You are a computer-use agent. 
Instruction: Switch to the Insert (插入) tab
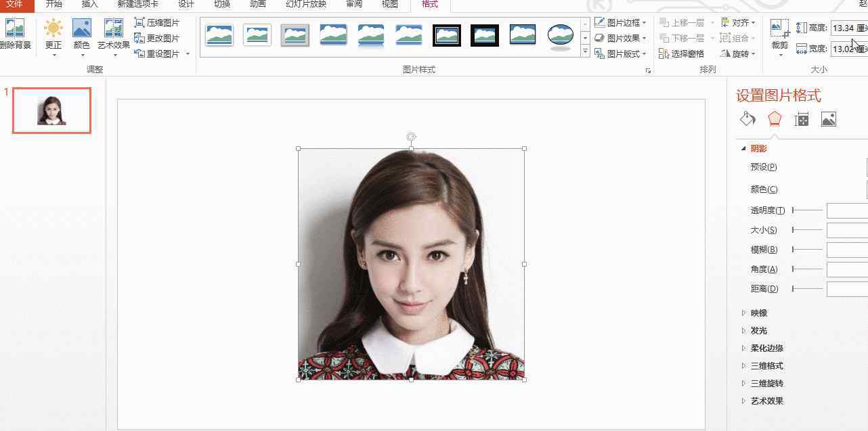coord(89,5)
